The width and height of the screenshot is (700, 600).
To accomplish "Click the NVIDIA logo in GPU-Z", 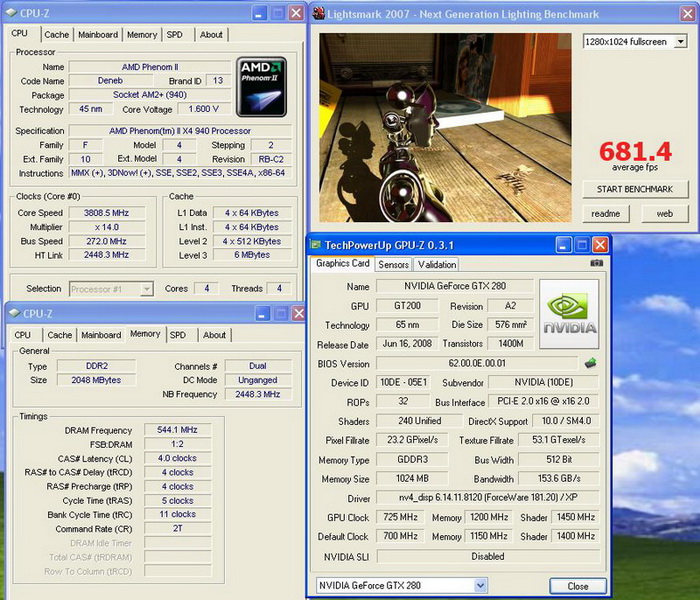I will point(569,314).
